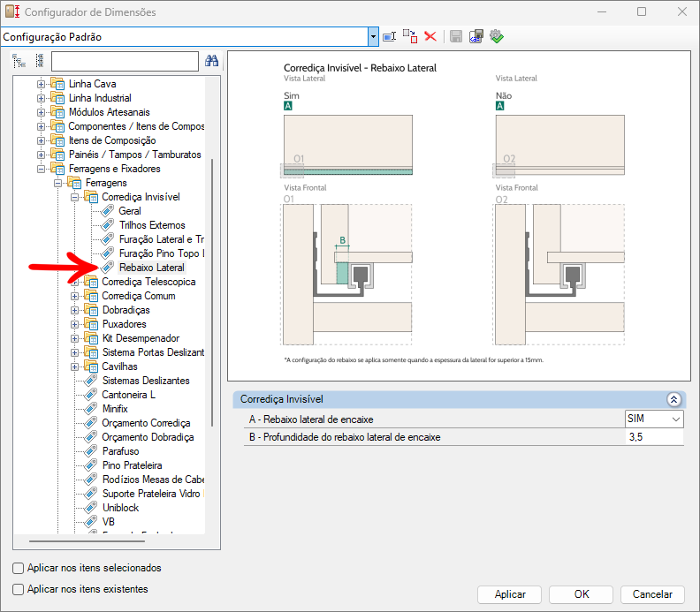Click the B - Profundidade do rebaixo label
The width and height of the screenshot is (700, 612).
pyautogui.click(x=345, y=437)
